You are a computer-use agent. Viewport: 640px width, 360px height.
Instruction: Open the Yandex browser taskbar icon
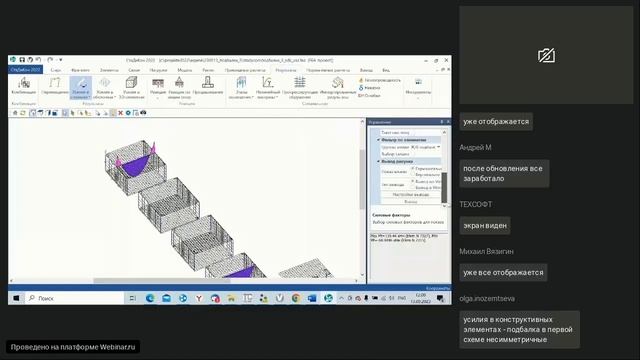click(199, 298)
